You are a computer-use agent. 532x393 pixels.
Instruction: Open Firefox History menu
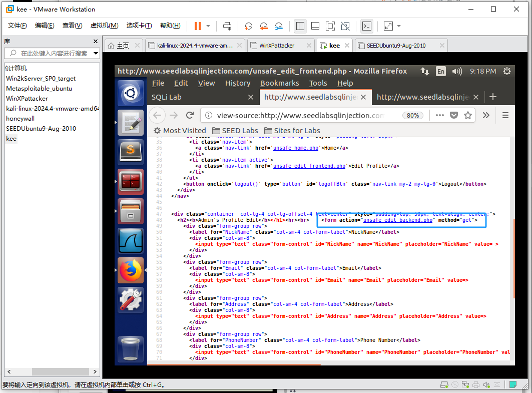(238, 83)
